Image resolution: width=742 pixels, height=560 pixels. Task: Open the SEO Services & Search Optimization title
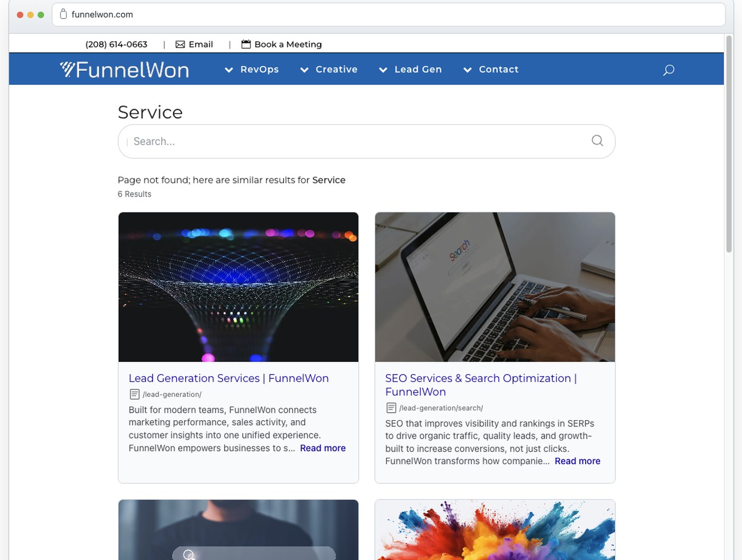tap(481, 385)
